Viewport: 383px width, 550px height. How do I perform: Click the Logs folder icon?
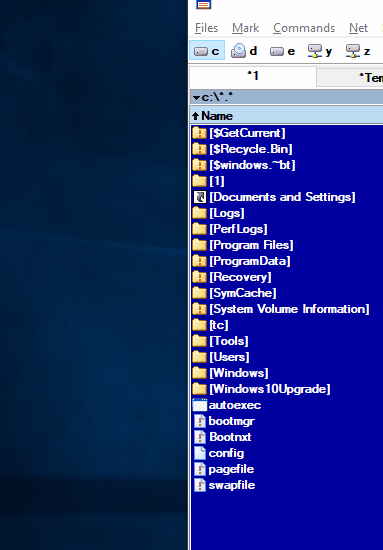point(200,213)
